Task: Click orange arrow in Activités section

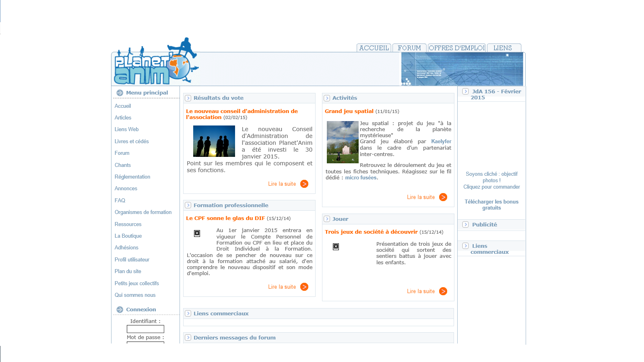Action: click(443, 197)
